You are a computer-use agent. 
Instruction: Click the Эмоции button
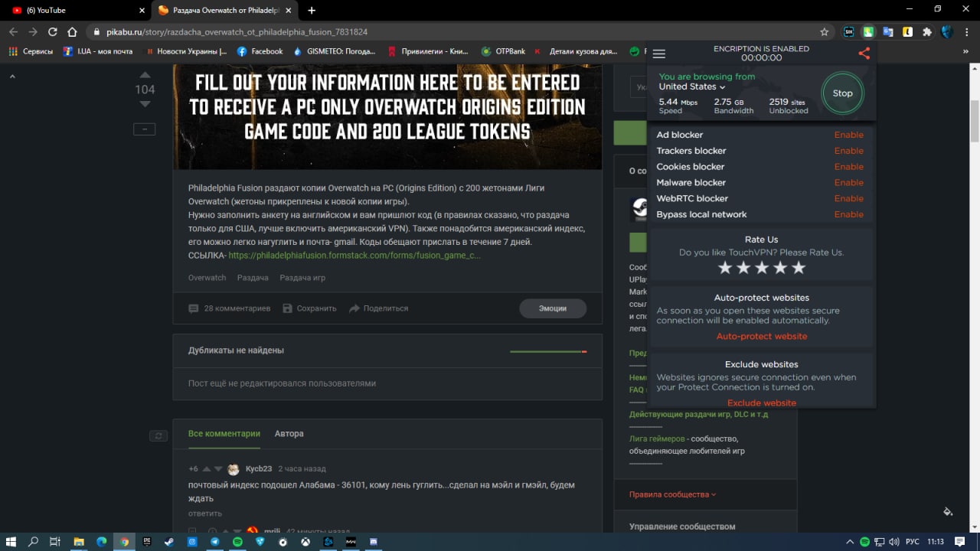553,308
